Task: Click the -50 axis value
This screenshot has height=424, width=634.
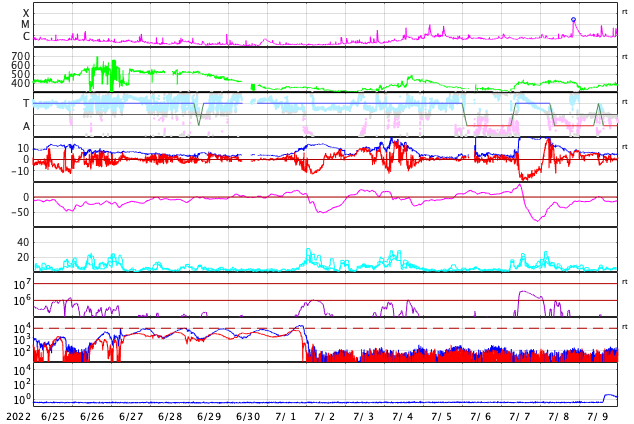Action: (x=21, y=212)
